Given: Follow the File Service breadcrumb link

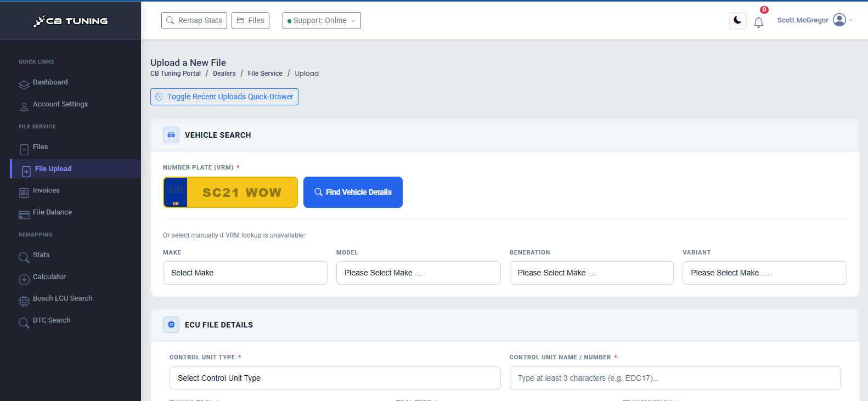Looking at the screenshot, I should click(x=265, y=74).
